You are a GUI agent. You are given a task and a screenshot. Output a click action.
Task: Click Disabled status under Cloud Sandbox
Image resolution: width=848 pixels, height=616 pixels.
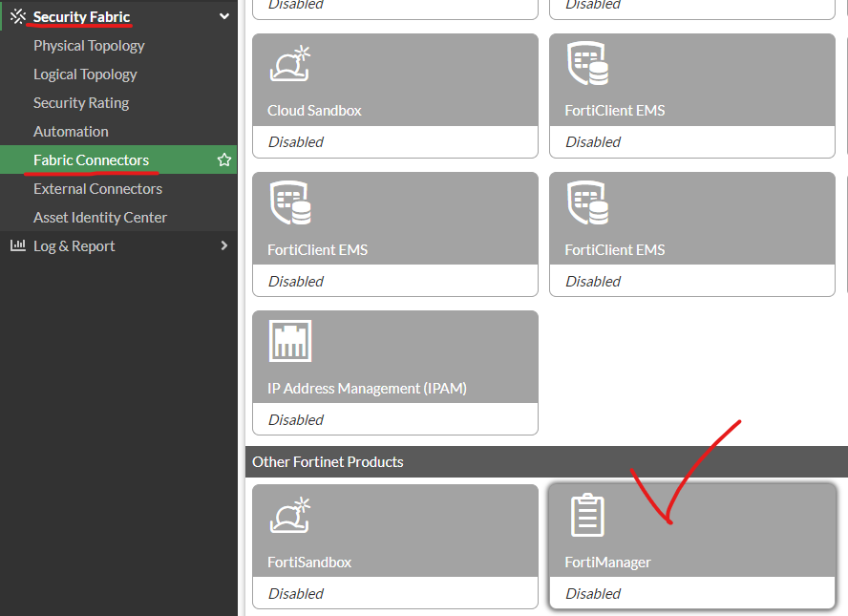coord(296,141)
